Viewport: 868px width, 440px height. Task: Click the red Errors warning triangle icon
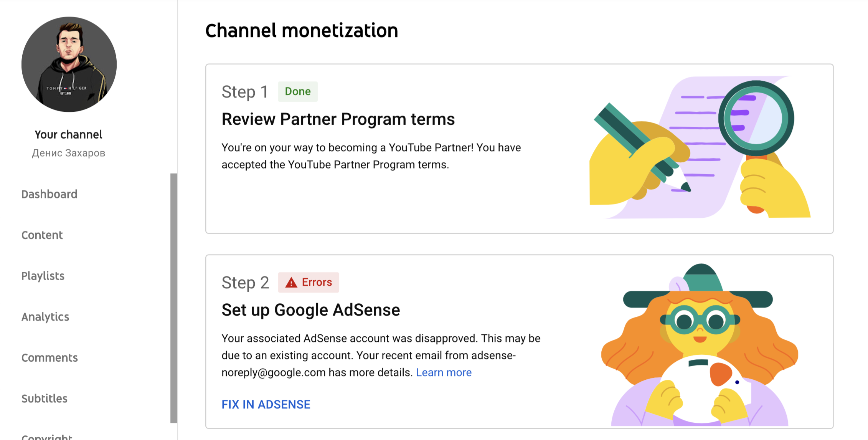click(x=291, y=283)
